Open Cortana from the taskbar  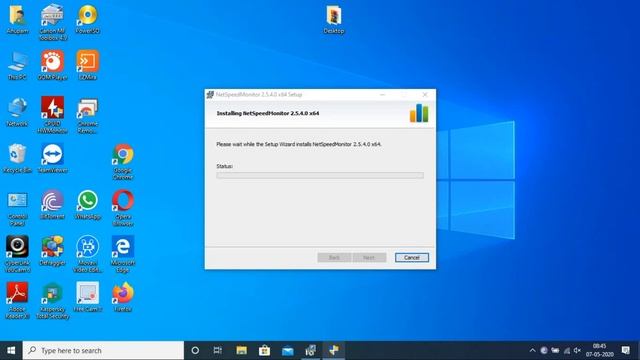tap(195, 350)
